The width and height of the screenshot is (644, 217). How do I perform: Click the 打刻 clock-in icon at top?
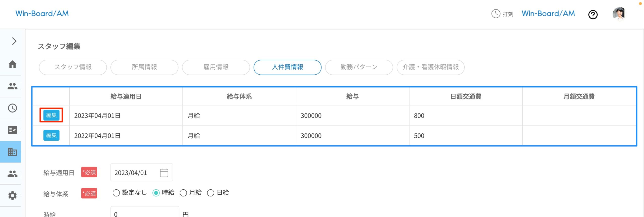(495, 14)
